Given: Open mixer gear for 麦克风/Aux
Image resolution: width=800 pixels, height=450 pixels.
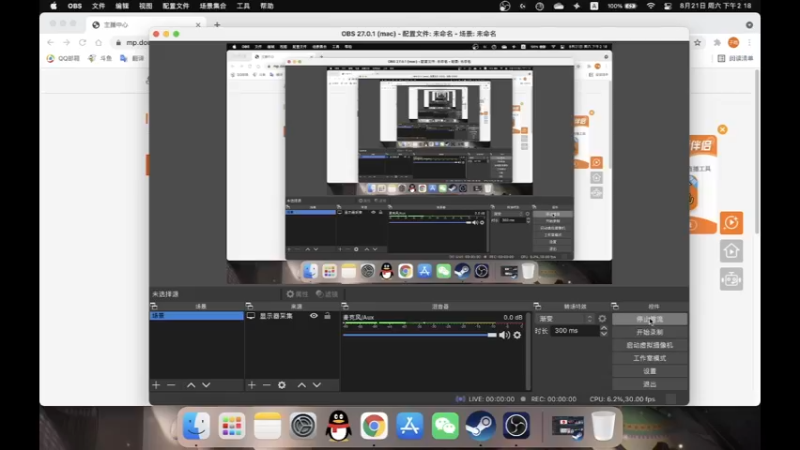Looking at the screenshot, I should click(517, 335).
